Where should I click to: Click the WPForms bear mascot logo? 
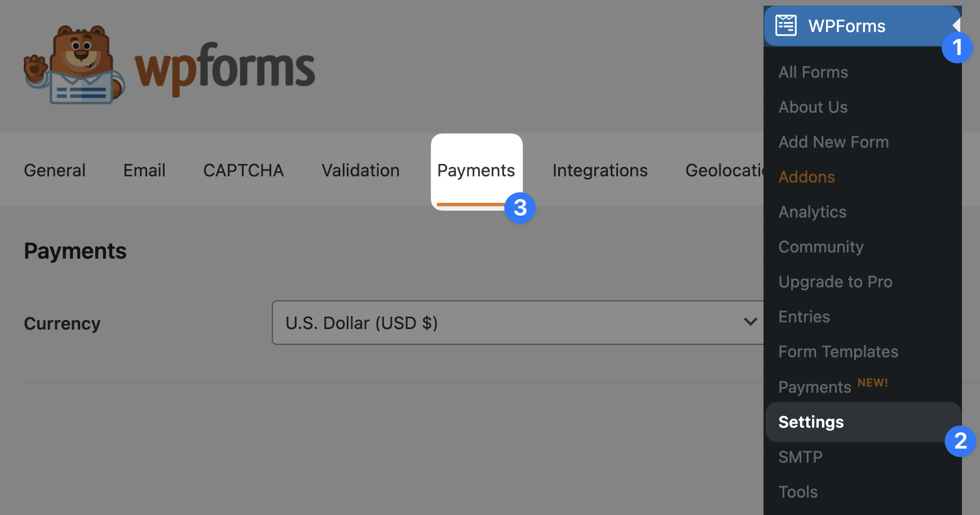(x=74, y=65)
